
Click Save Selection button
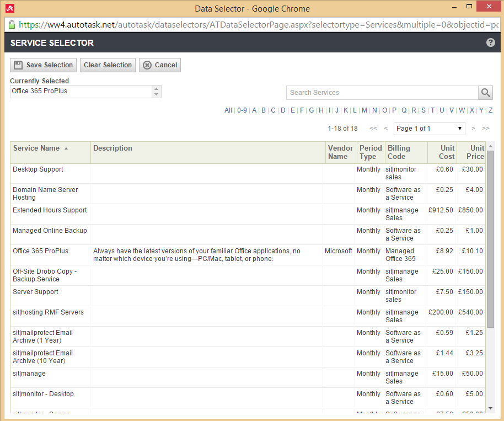(44, 65)
